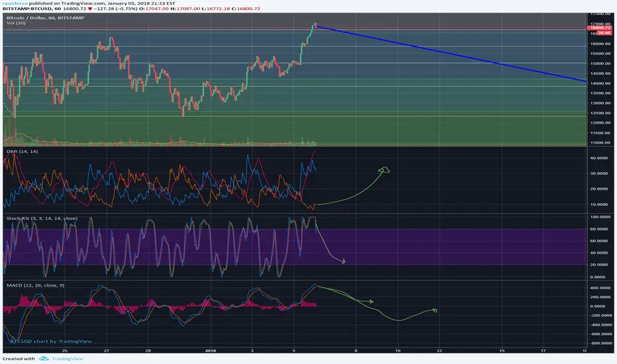
Task: Click 100.0000 on the Stoch RSI scale
Action: [x=600, y=217]
